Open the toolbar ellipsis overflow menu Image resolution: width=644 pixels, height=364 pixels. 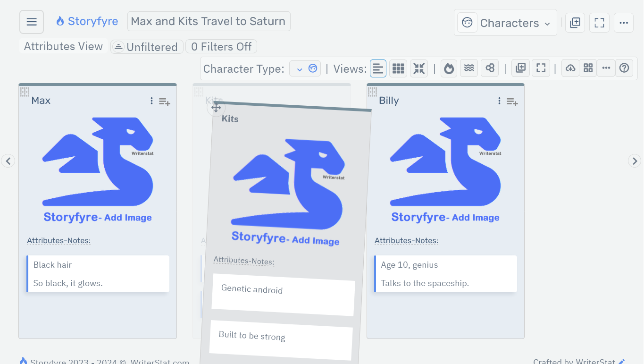606,68
